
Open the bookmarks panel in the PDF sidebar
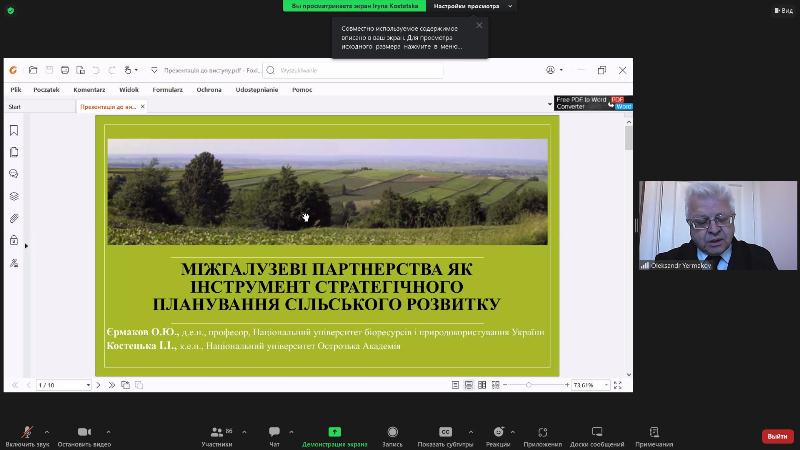coord(14,131)
